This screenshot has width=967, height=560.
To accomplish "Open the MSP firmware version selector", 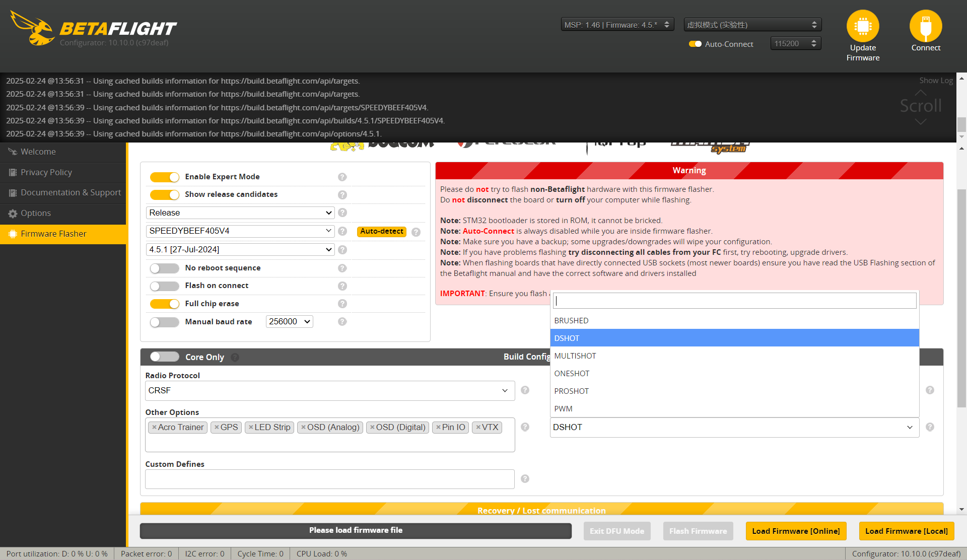I will tap(617, 25).
